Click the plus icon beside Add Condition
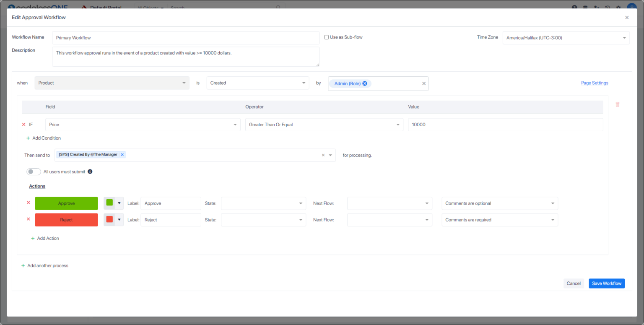644x325 pixels. 28,138
